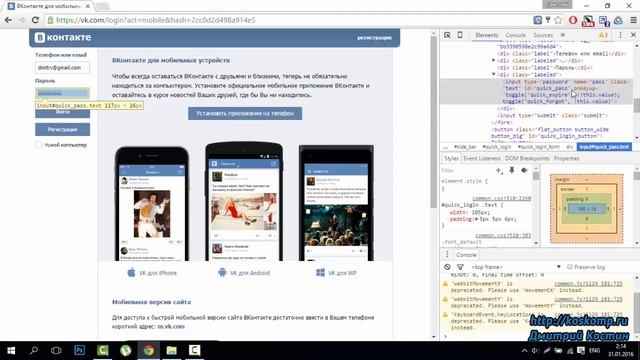Open the Properties sidebar tab

click(567, 158)
